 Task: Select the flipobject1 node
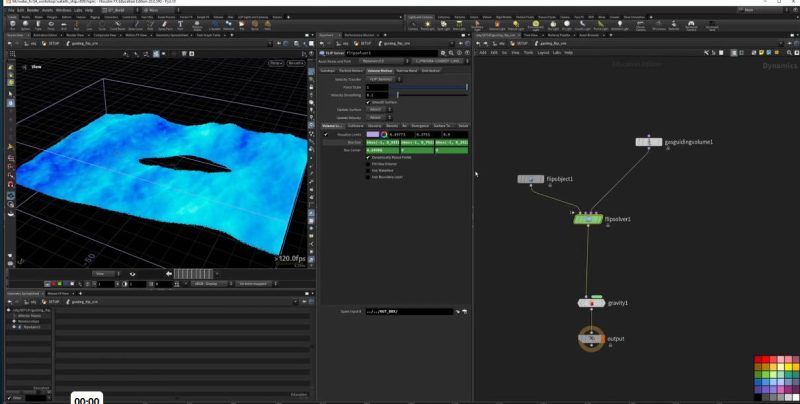click(x=530, y=179)
